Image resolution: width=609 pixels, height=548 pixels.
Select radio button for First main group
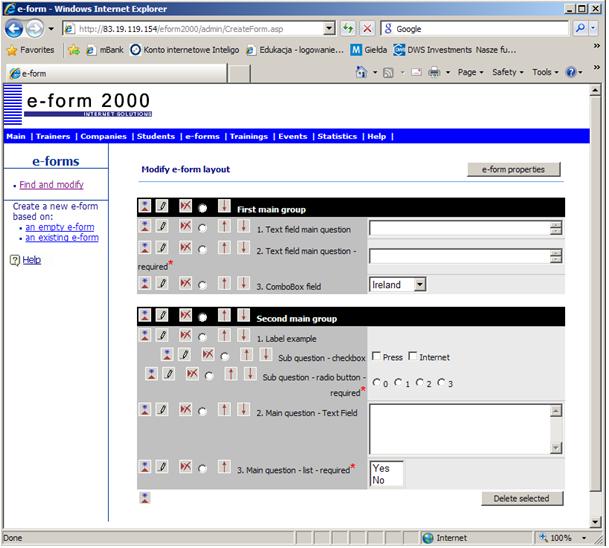[202, 209]
